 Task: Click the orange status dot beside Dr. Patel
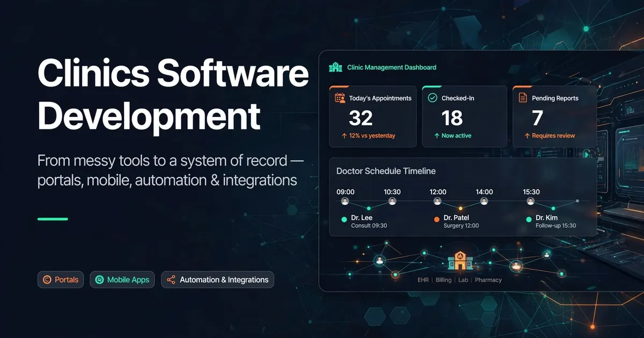436,219
